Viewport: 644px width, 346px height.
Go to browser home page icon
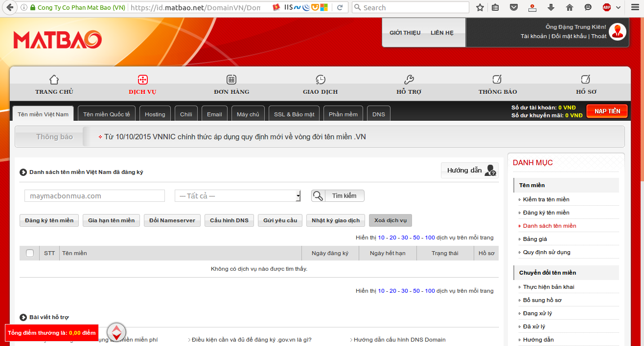point(570,7)
